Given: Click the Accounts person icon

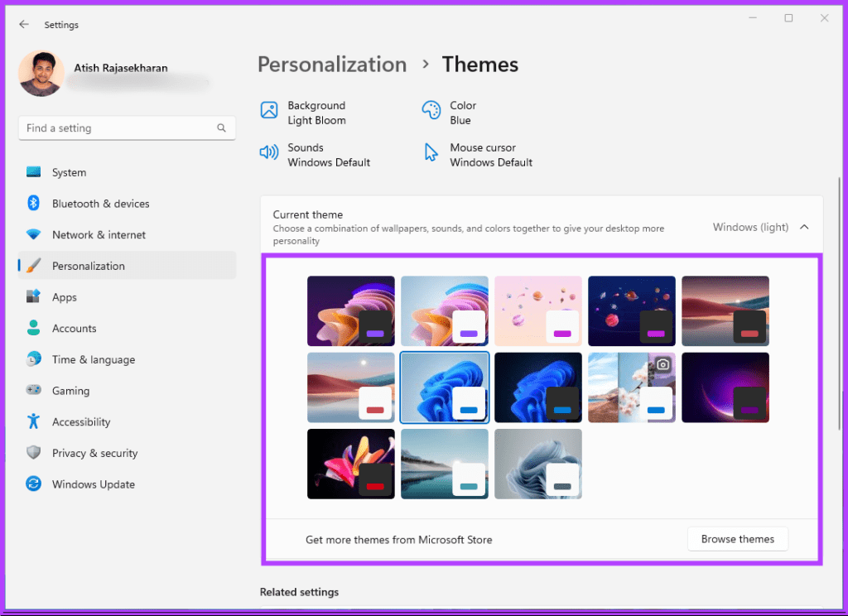Looking at the screenshot, I should (33, 328).
